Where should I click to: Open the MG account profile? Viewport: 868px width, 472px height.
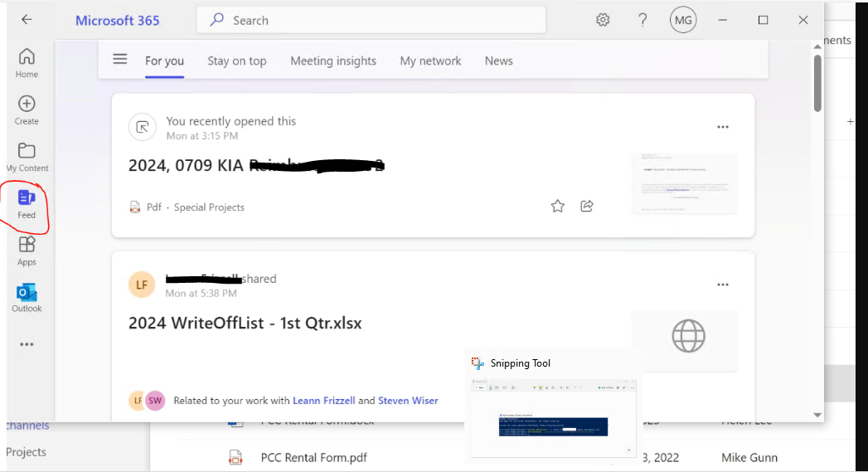click(x=683, y=20)
